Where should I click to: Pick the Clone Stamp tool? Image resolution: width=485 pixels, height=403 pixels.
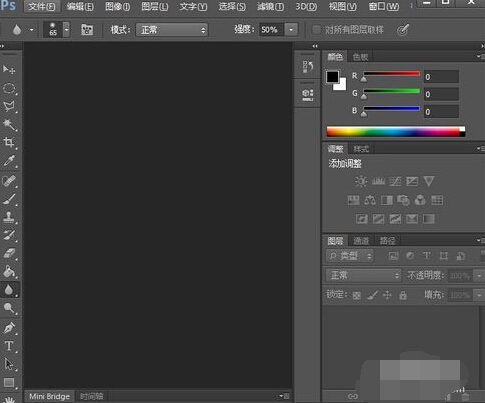[x=9, y=217]
